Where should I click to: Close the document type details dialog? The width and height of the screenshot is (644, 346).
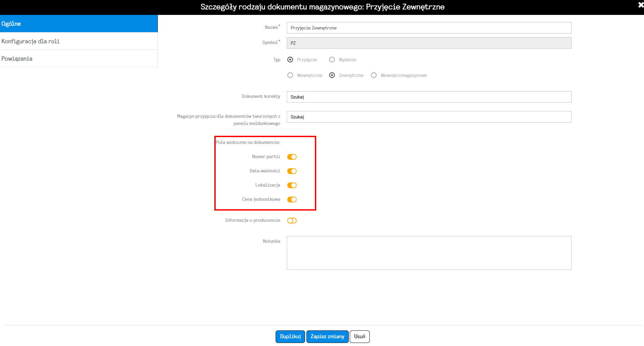click(640, 5)
